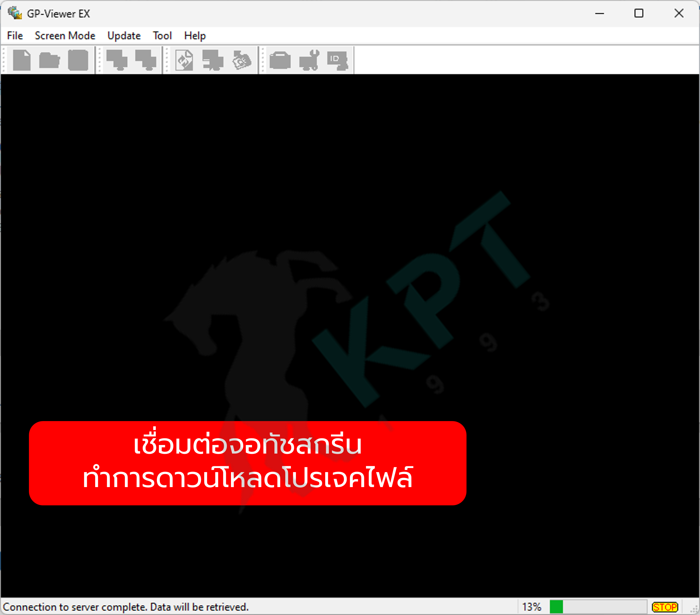700x615 pixels.
Task: Open the Update menu
Action: click(124, 36)
